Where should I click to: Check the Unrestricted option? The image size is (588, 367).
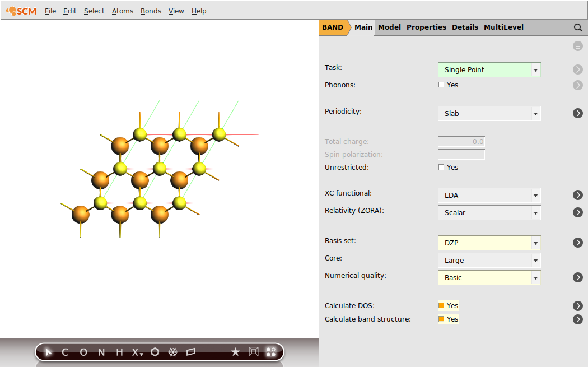[x=441, y=166]
